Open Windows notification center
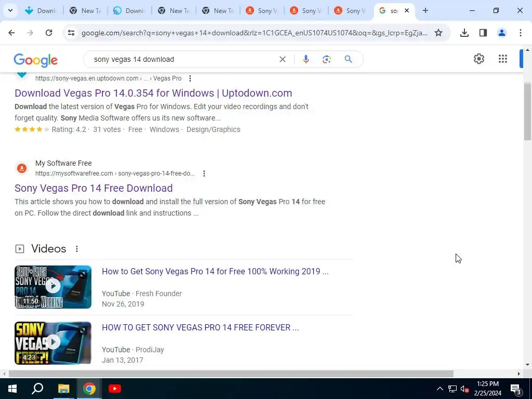Viewport: 532px width, 399px height. pos(515,389)
